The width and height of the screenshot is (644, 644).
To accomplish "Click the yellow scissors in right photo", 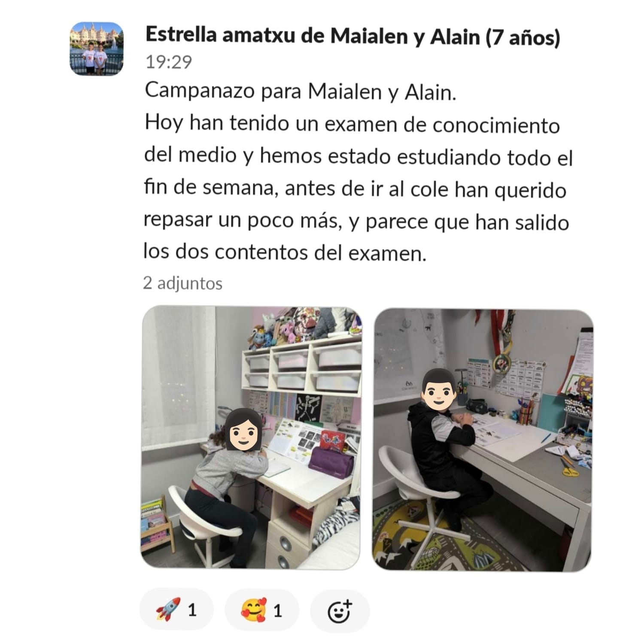I will point(569,471).
